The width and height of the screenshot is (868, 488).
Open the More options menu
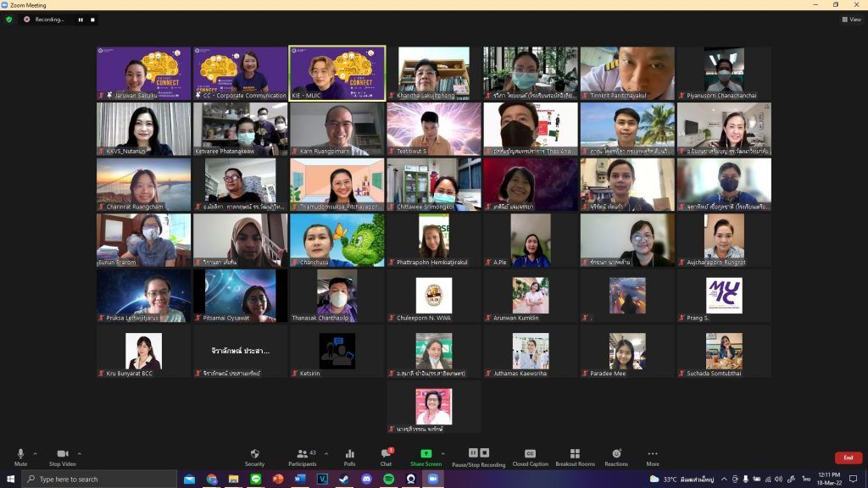652,456
